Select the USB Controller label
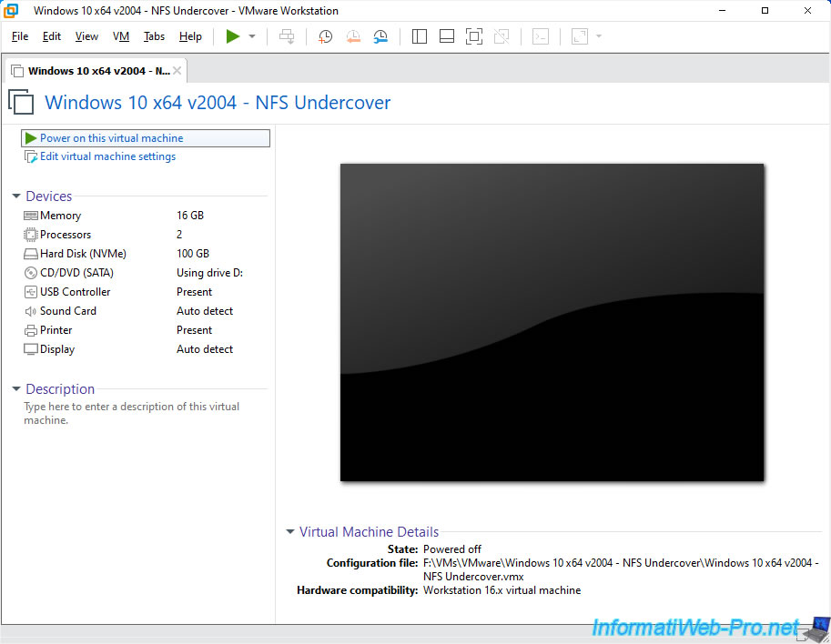 point(76,292)
